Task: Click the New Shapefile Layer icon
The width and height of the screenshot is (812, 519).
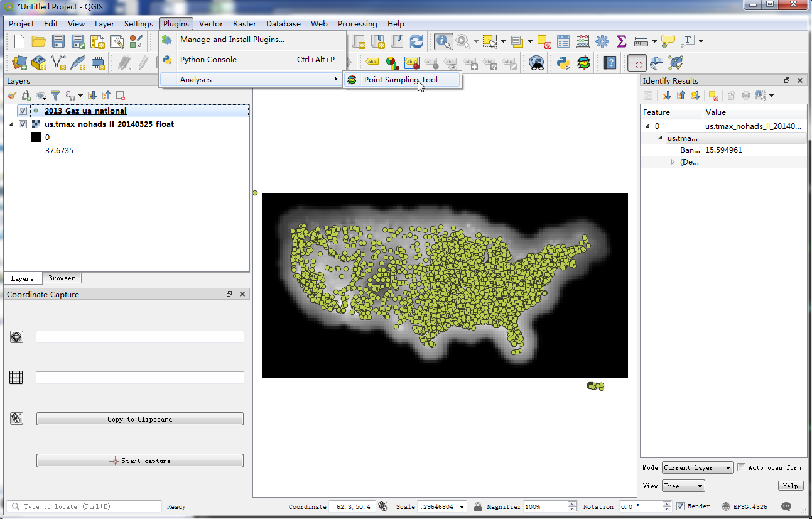Action: coord(59,62)
